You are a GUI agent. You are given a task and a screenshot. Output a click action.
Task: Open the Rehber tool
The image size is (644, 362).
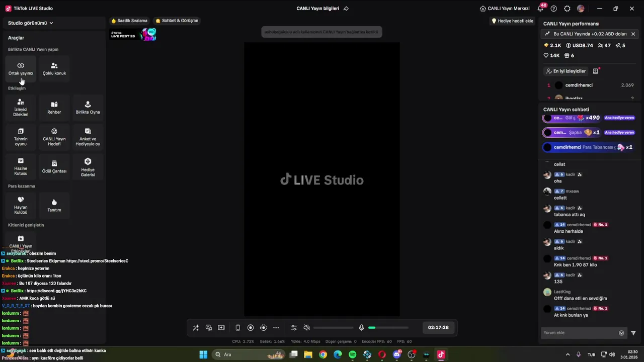click(54, 108)
